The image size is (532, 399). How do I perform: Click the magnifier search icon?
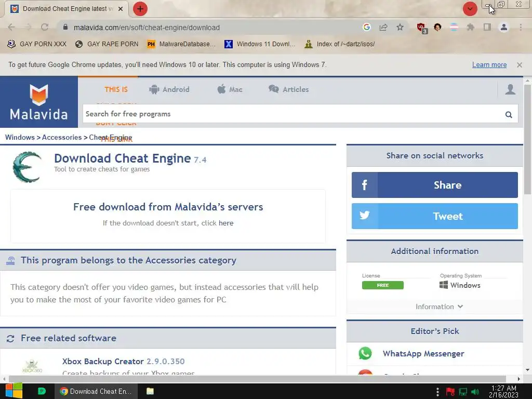tap(509, 114)
